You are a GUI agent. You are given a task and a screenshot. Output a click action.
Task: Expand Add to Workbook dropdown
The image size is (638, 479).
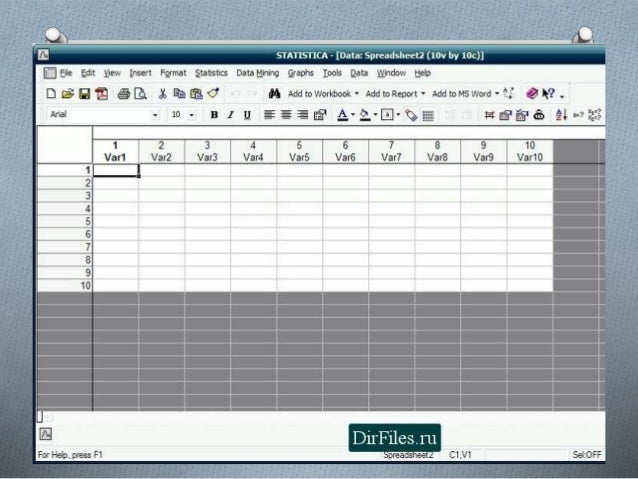pyautogui.click(x=357, y=94)
